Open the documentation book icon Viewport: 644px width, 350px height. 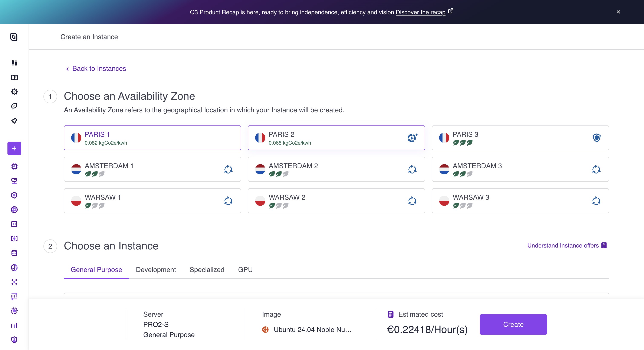coord(14,77)
